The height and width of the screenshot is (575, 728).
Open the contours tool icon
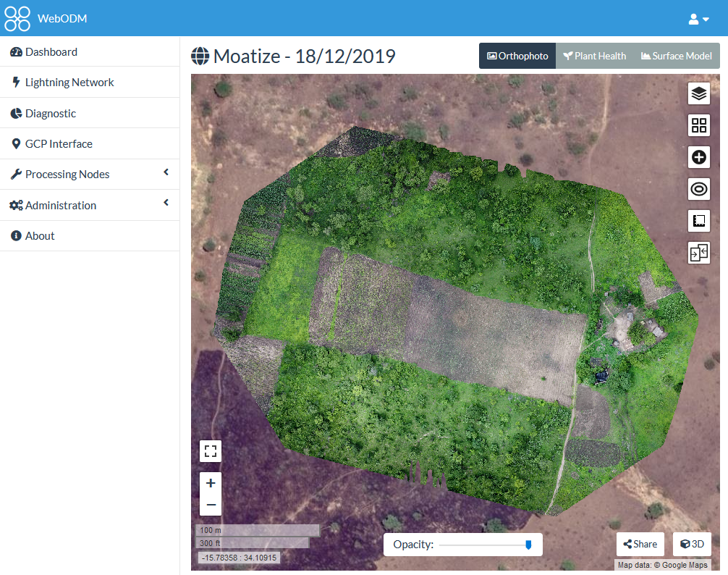click(x=698, y=189)
